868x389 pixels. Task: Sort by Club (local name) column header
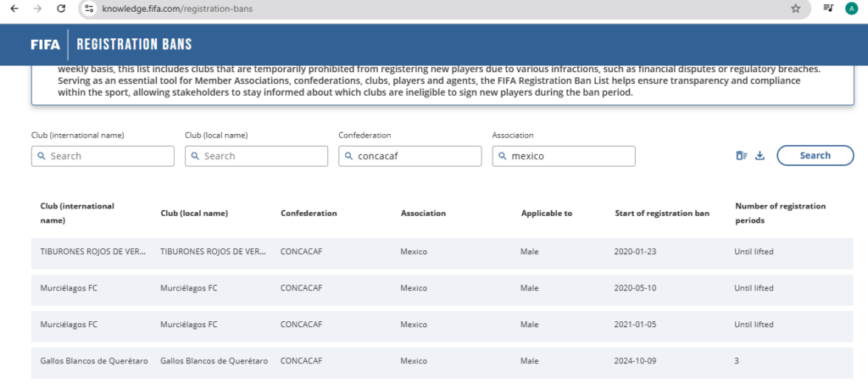tap(194, 213)
